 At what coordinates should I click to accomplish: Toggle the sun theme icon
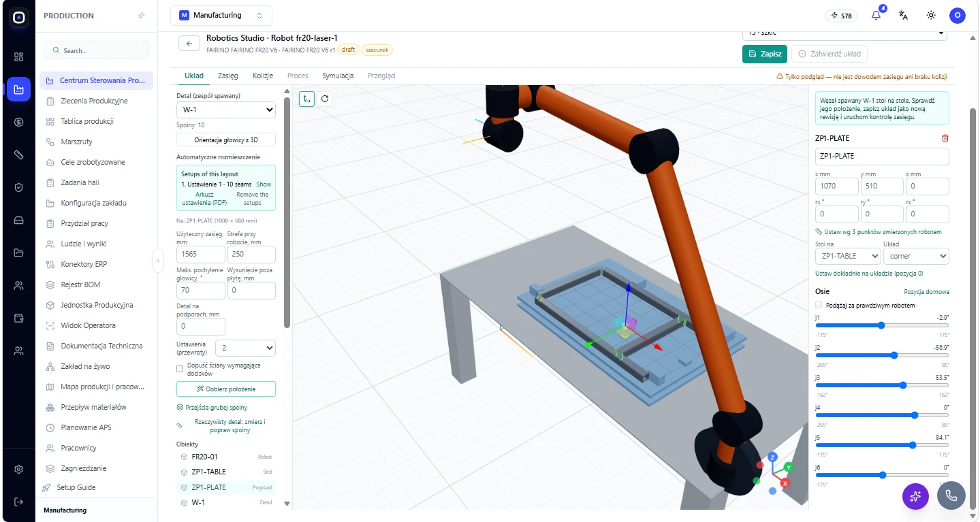tap(931, 16)
